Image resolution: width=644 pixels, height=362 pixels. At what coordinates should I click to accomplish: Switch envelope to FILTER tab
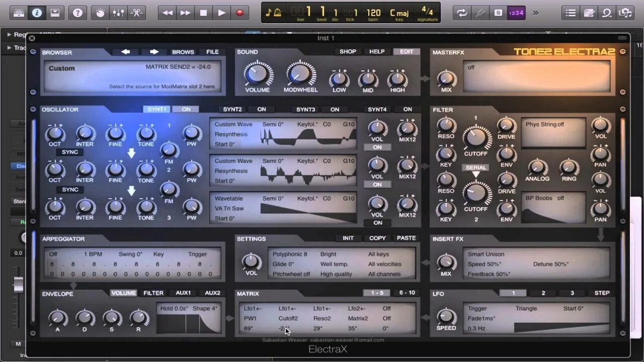click(x=153, y=293)
